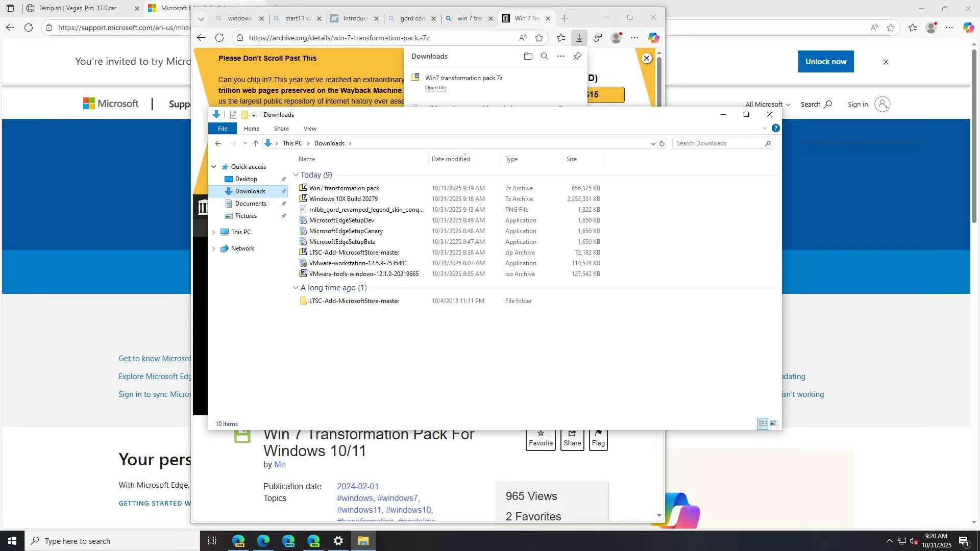Viewport: 980px width, 551px height.
Task: Click Edge toolbar downloads arrow icon
Action: coord(579,38)
